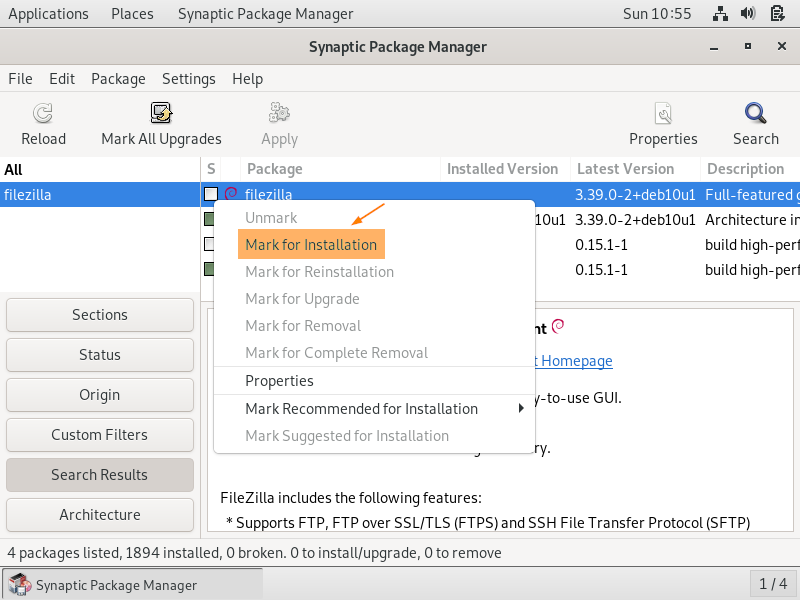Screen dimensions: 800x600
Task: Select Properties in the context menu
Action: tap(279, 381)
